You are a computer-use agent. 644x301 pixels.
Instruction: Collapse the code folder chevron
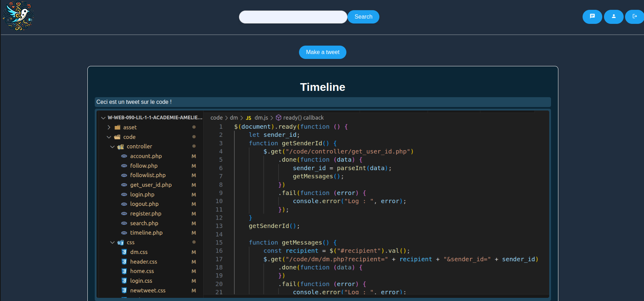pos(109,137)
